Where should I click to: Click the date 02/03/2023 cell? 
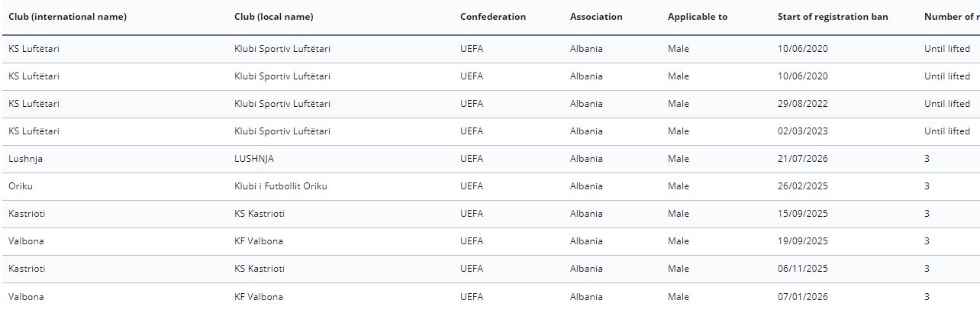803,131
